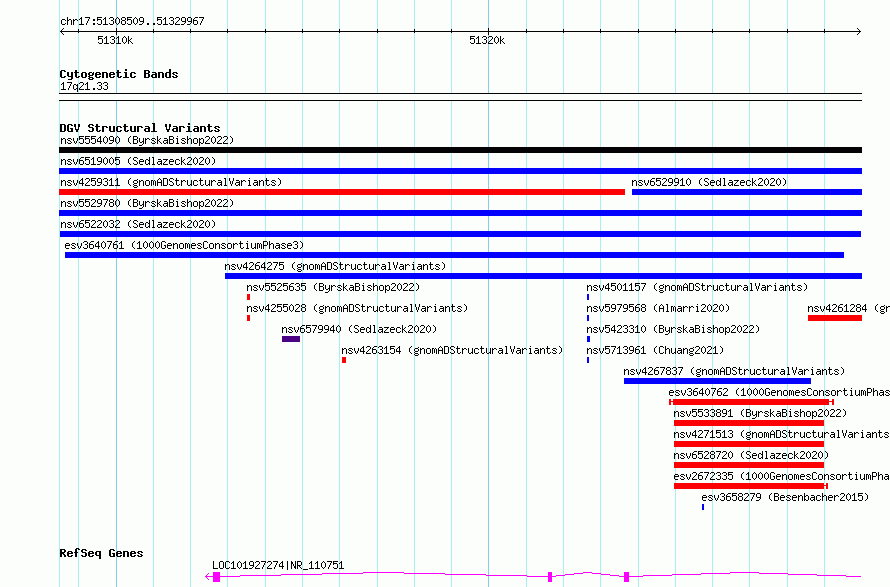
Task: Click the blue nsv4264275 gnomAD variant bar
Action: [x=543, y=276]
